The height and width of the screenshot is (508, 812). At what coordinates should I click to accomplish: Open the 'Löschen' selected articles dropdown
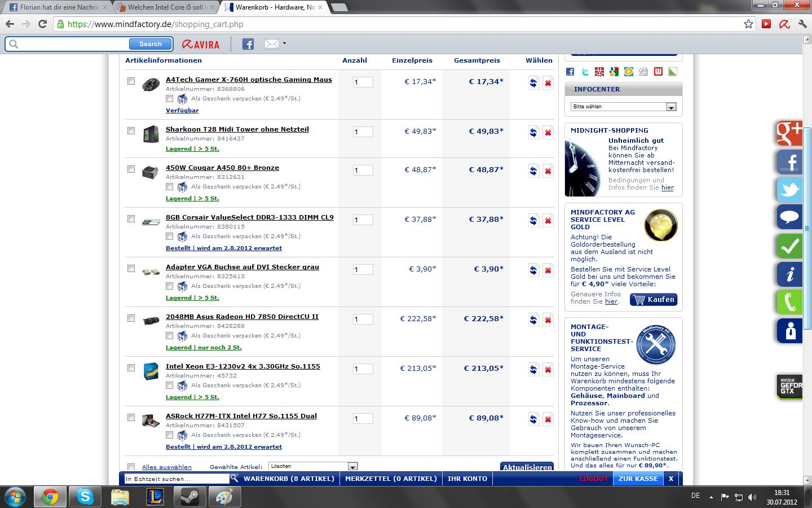313,466
